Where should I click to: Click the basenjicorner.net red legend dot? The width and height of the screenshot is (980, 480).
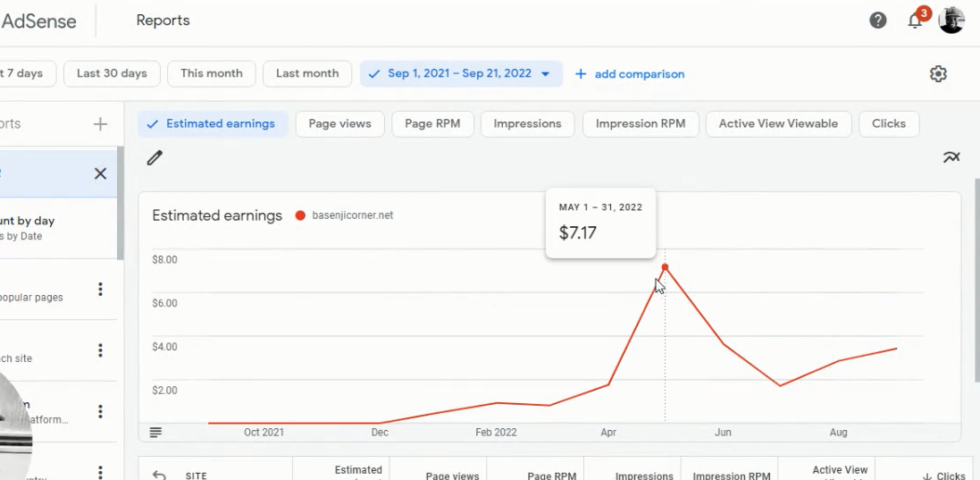pos(300,215)
